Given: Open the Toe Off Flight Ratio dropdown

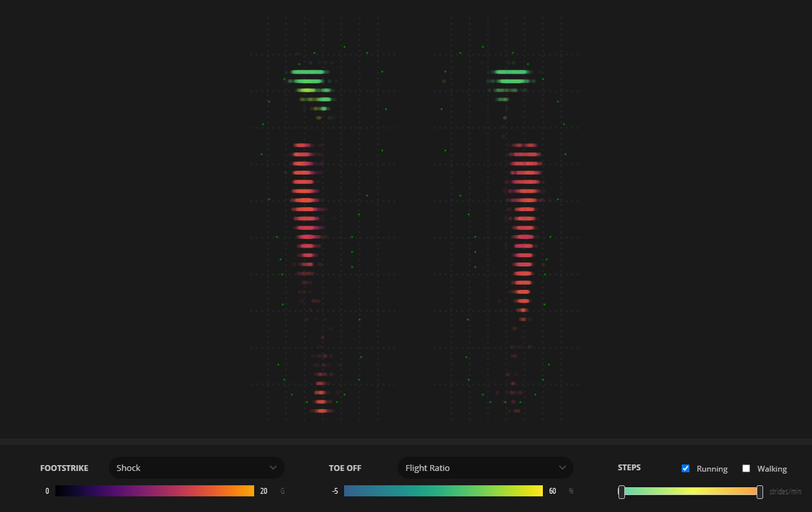Looking at the screenshot, I should click(484, 468).
